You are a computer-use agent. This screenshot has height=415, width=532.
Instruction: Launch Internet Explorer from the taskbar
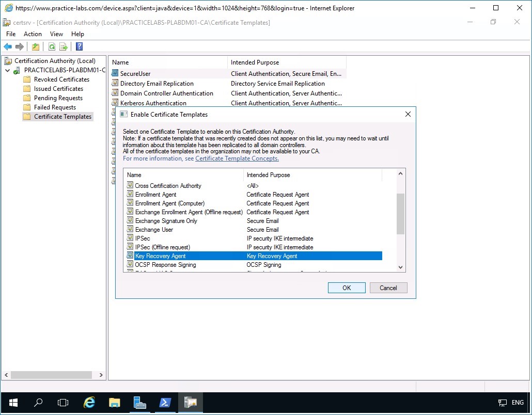[x=89, y=402]
